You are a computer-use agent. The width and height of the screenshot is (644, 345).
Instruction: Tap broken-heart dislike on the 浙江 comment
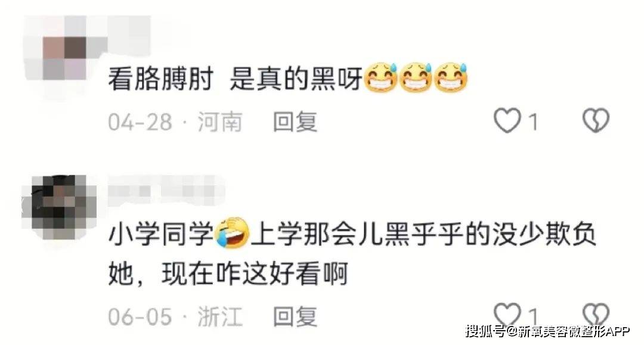pos(596,315)
